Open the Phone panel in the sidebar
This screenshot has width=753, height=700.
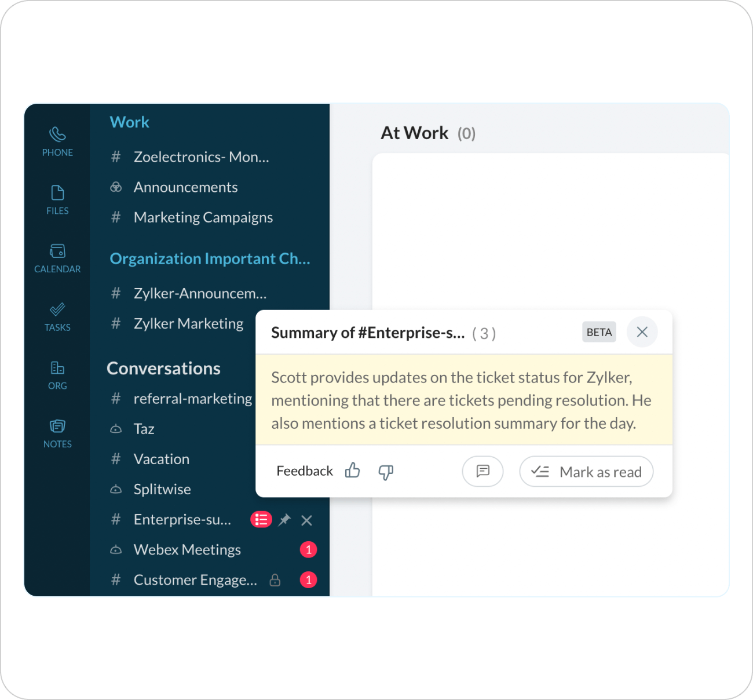click(57, 141)
